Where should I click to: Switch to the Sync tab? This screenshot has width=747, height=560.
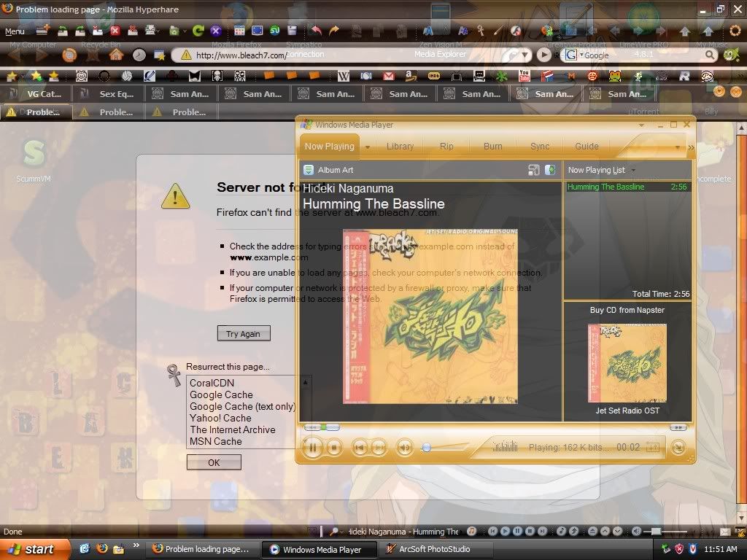click(540, 146)
